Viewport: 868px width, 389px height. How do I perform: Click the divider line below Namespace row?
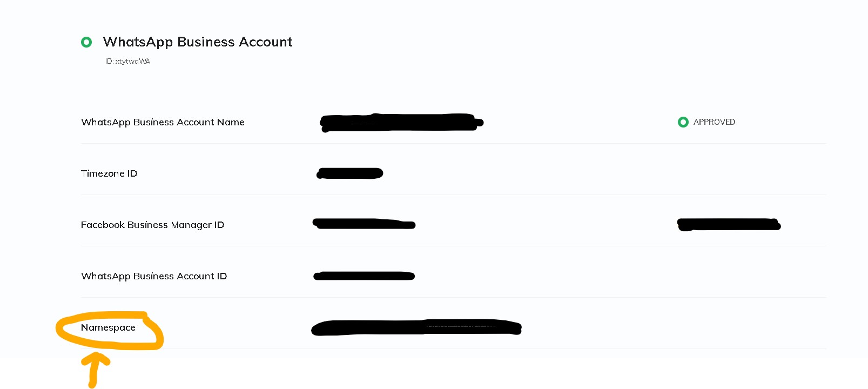pyautogui.click(x=454, y=348)
